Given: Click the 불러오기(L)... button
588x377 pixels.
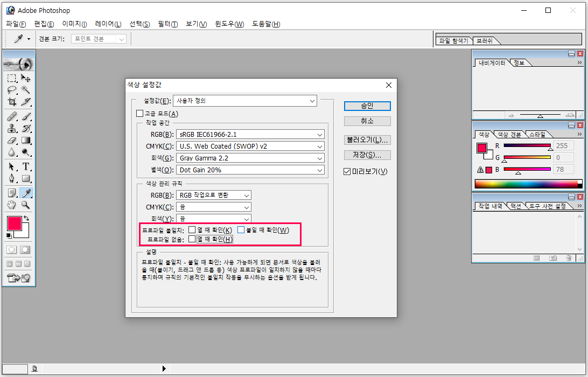Looking at the screenshot, I should coord(367,140).
